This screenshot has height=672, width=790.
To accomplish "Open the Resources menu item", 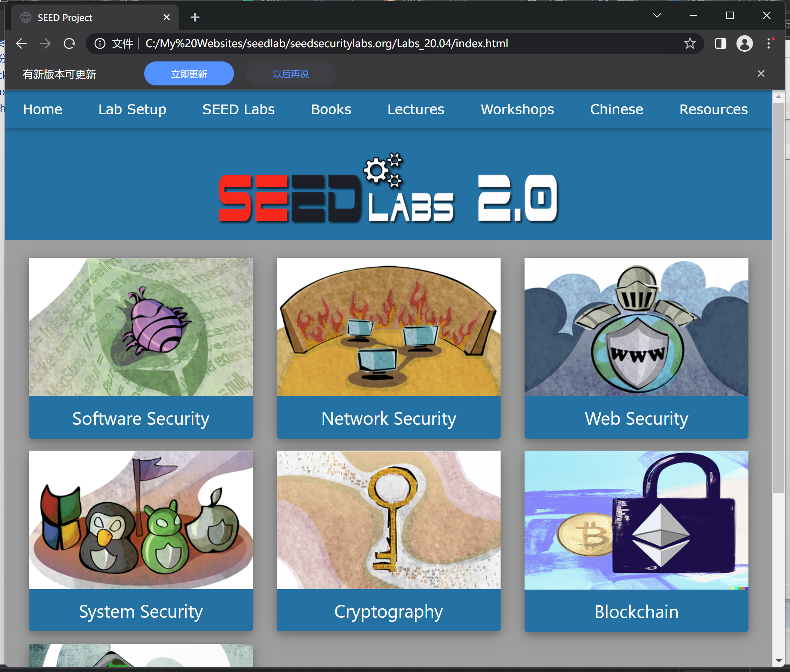I will click(714, 109).
